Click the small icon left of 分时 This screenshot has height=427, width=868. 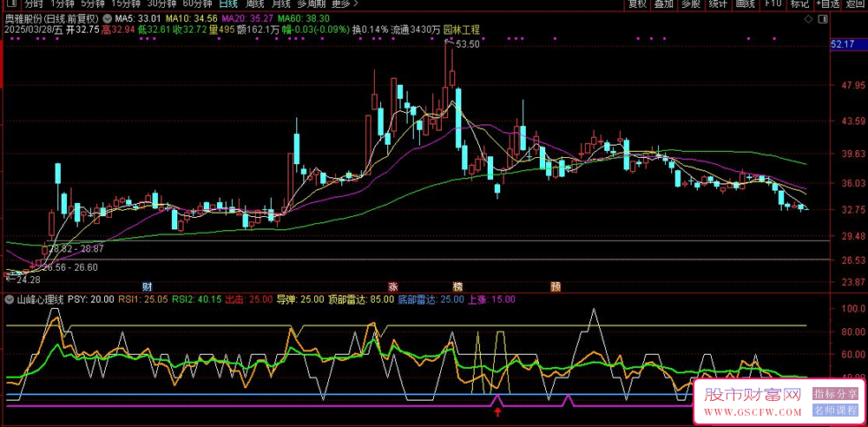[12, 4]
